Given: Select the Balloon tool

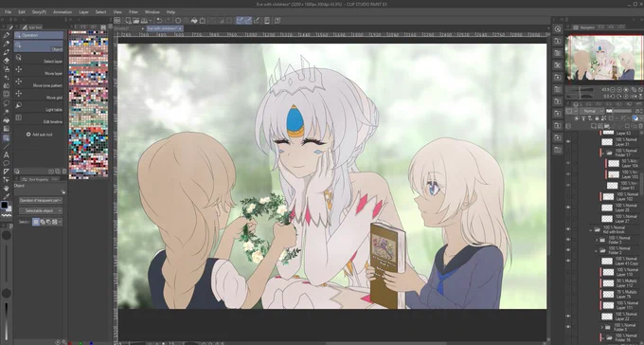Looking at the screenshot, I should [7, 163].
